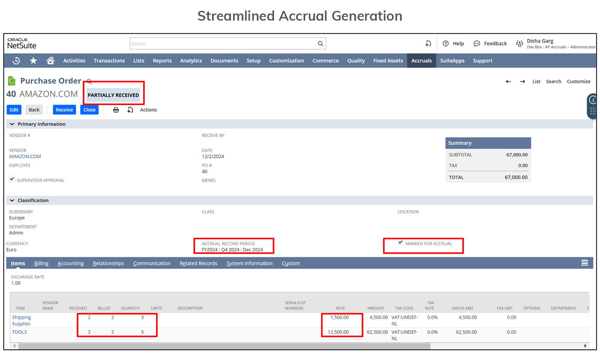Click the Search link at top right
This screenshot has height=364, width=600.
tap(553, 81)
